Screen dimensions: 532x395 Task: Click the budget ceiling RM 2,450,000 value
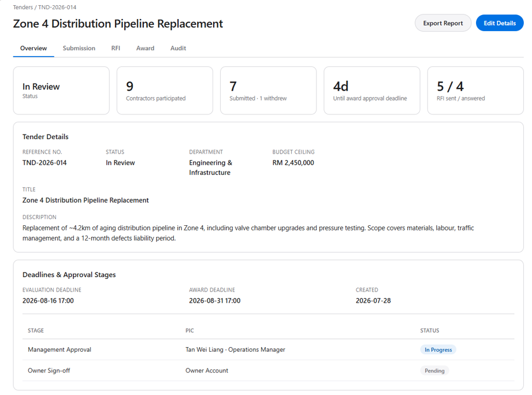[x=293, y=163]
